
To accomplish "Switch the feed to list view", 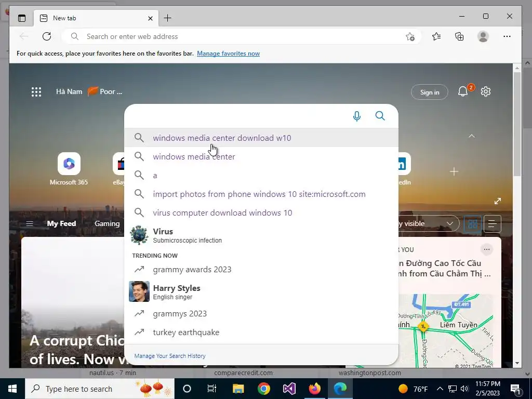I will click(493, 224).
